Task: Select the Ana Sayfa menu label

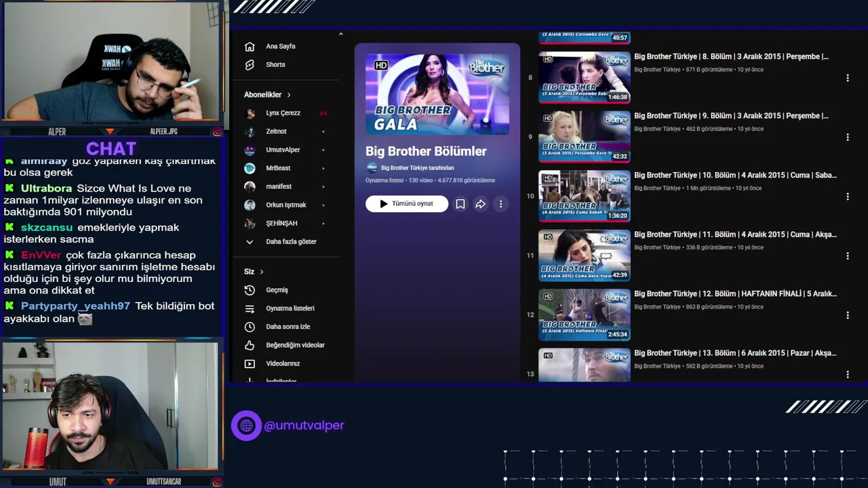Action: (281, 47)
